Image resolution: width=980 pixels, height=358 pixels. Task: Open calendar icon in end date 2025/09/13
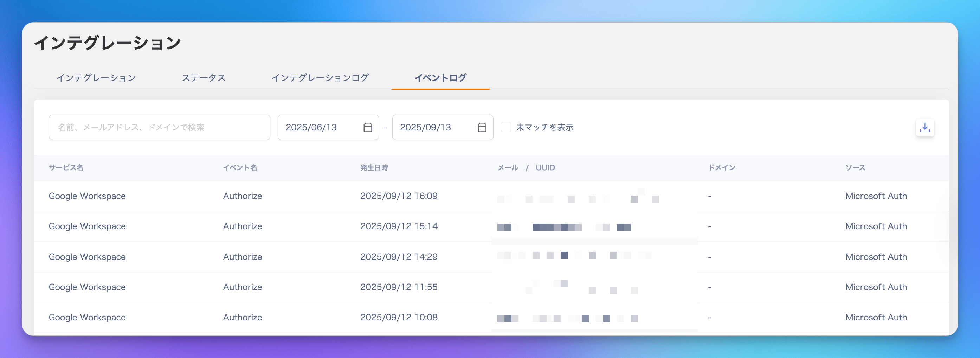click(x=482, y=127)
